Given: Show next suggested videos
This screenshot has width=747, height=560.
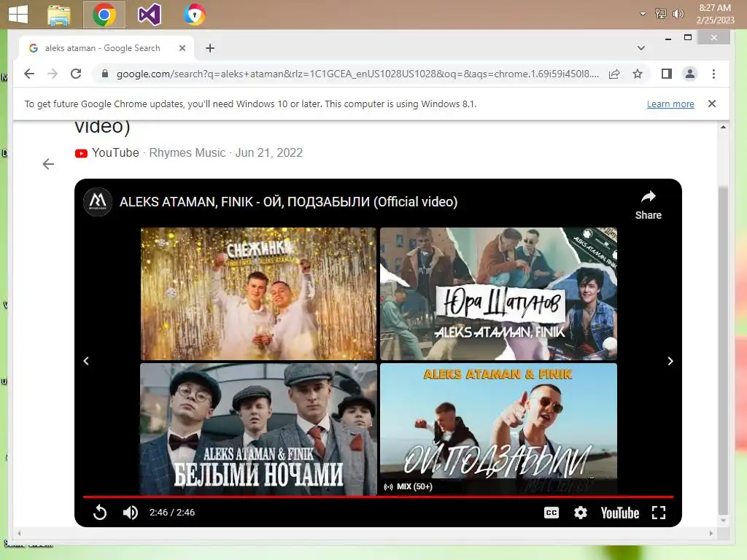Looking at the screenshot, I should [x=670, y=361].
